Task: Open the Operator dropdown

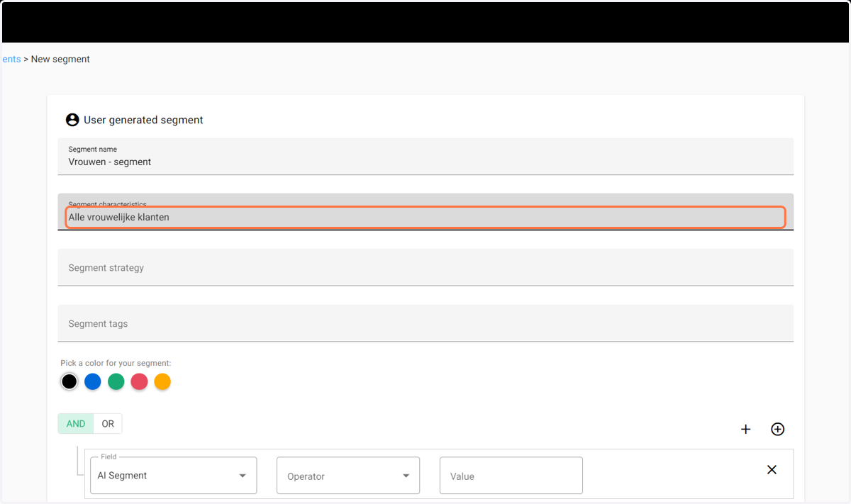Action: click(348, 476)
